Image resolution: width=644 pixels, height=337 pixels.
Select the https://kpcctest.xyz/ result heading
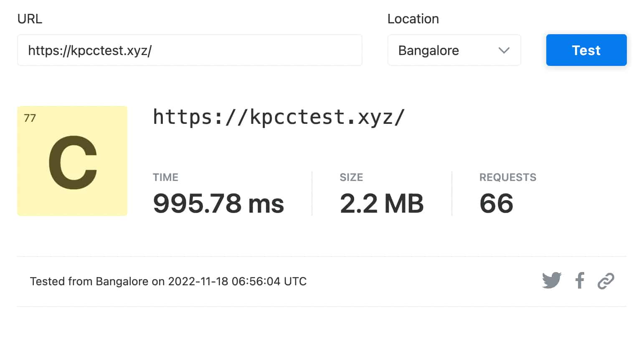[x=279, y=117]
